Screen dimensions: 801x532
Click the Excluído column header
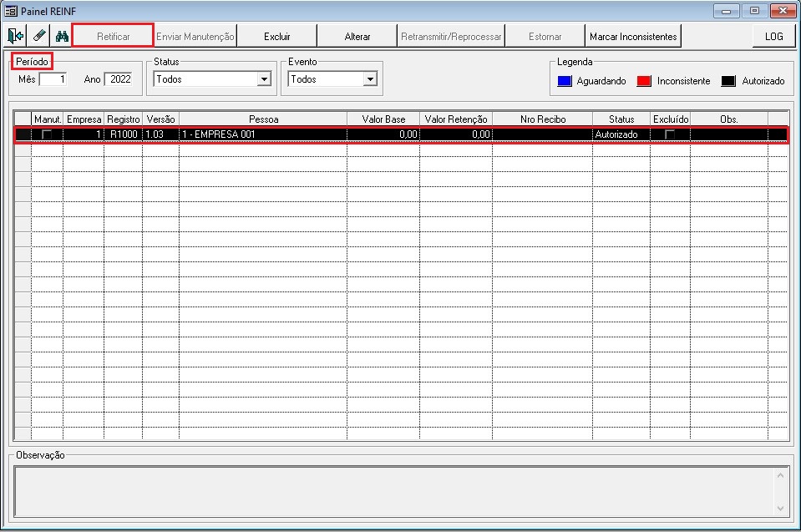coord(670,119)
